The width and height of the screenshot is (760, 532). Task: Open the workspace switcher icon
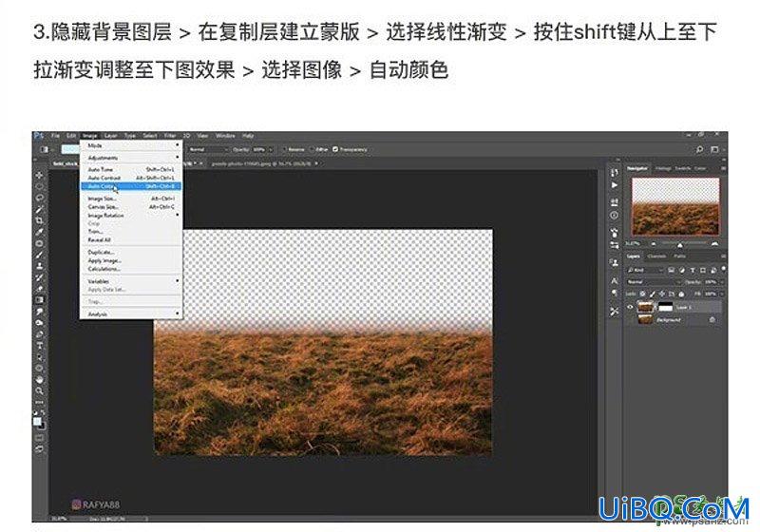[x=714, y=150]
